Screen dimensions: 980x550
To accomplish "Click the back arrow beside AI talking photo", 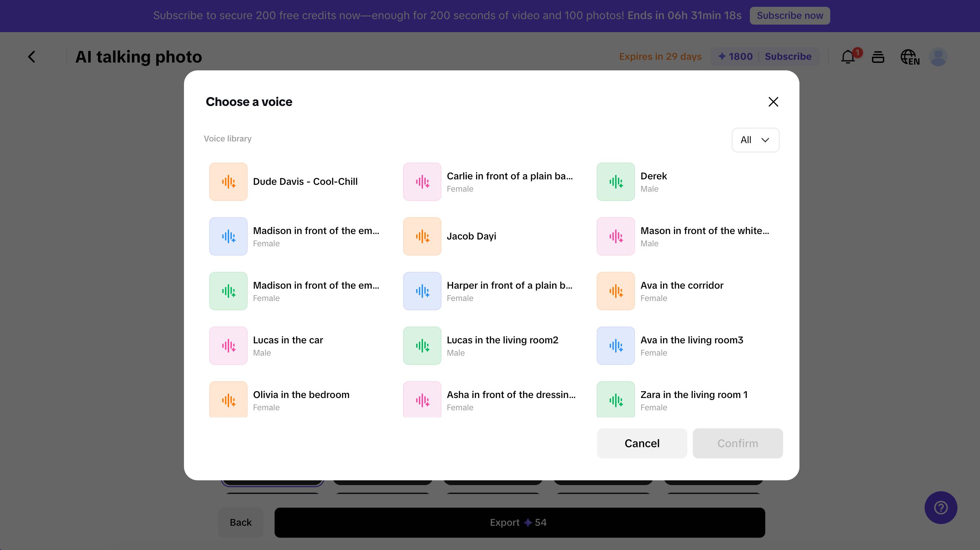I will tap(31, 56).
